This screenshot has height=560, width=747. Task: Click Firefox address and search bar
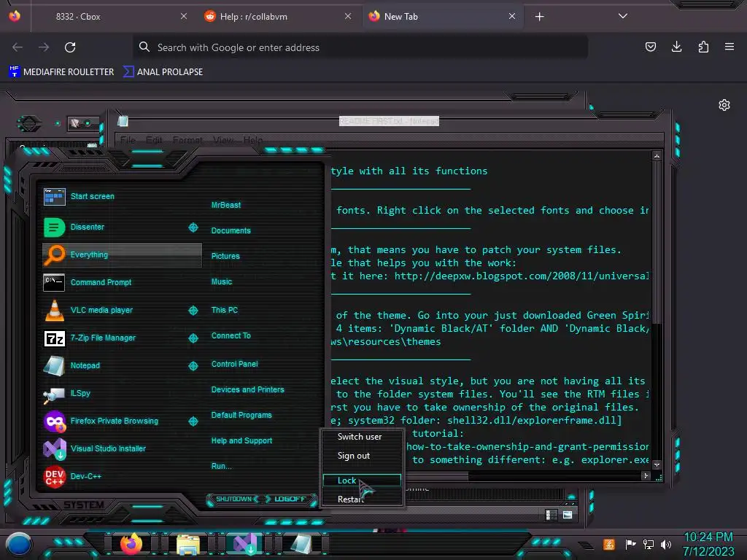(360, 47)
